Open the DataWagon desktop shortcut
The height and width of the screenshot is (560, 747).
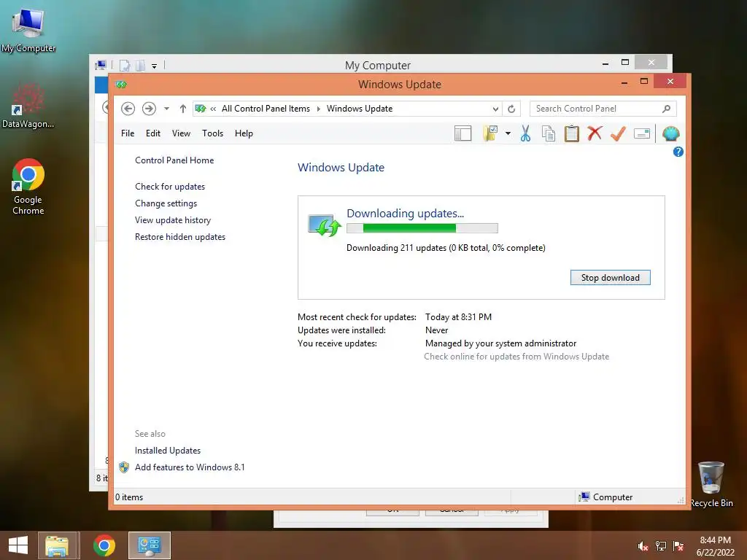28,106
